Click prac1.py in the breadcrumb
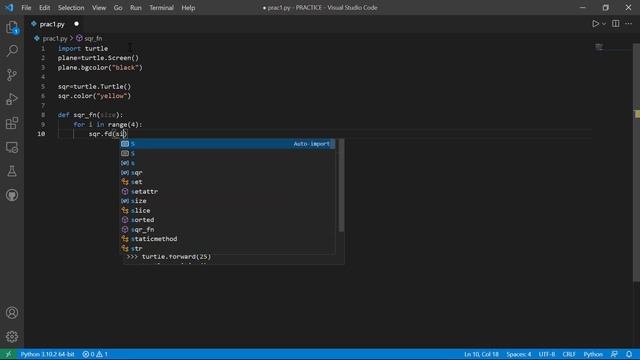The width and height of the screenshot is (640, 360). (55, 39)
